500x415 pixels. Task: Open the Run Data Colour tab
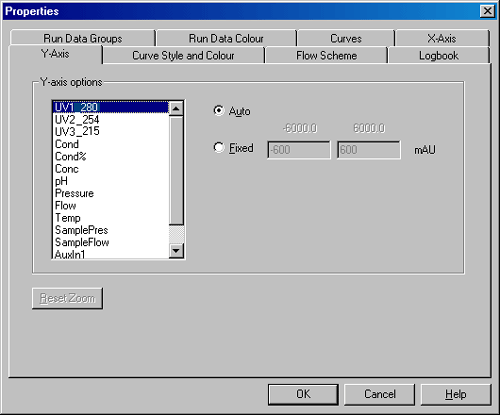click(226, 38)
